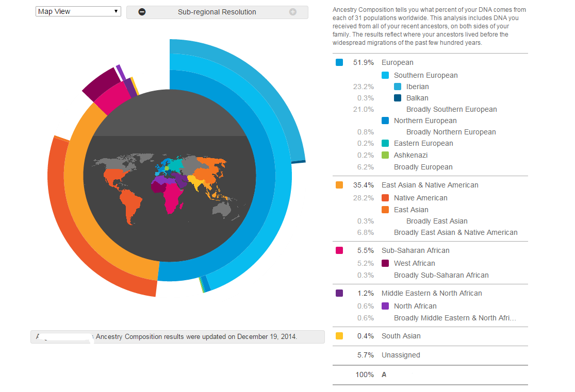Screen dimensions: 575x392
Task: Select the Ashkenazi green swatch
Action: click(385, 155)
